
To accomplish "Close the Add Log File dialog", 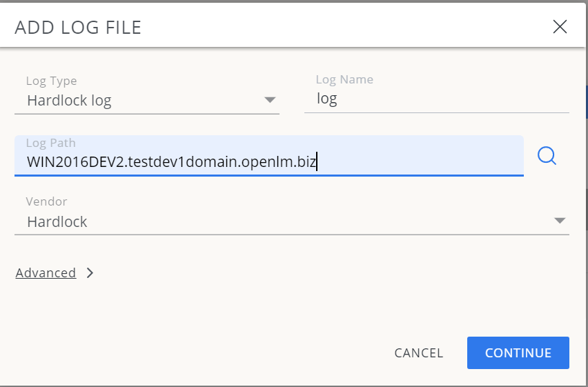I will click(x=560, y=27).
